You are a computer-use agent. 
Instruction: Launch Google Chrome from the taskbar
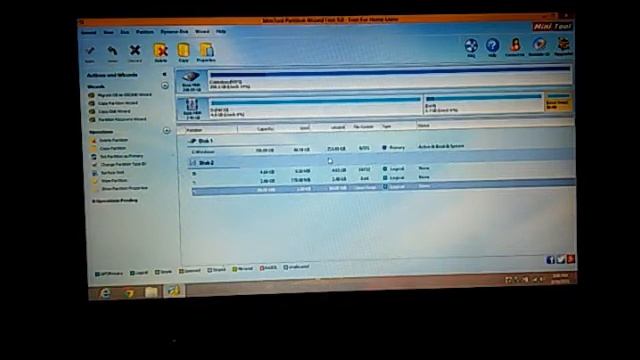pyautogui.click(x=129, y=293)
